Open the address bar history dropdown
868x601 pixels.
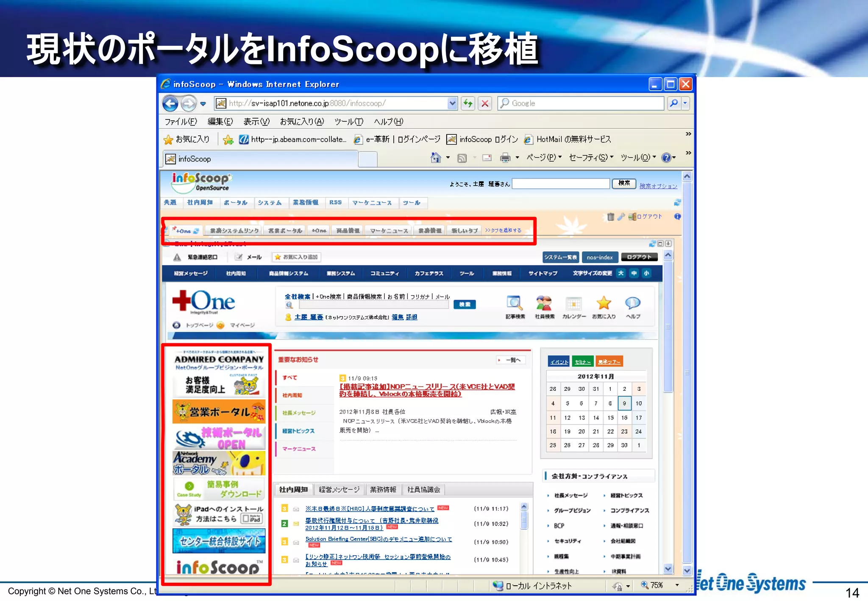tap(452, 103)
